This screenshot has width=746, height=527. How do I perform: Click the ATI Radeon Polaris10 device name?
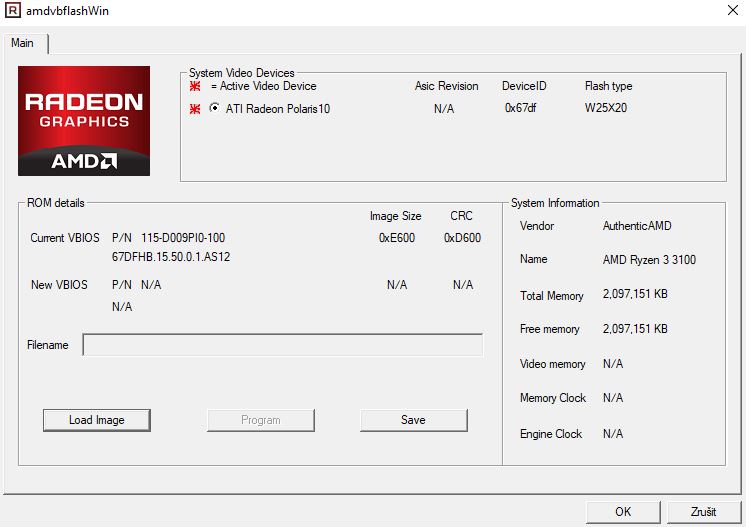[278, 109]
